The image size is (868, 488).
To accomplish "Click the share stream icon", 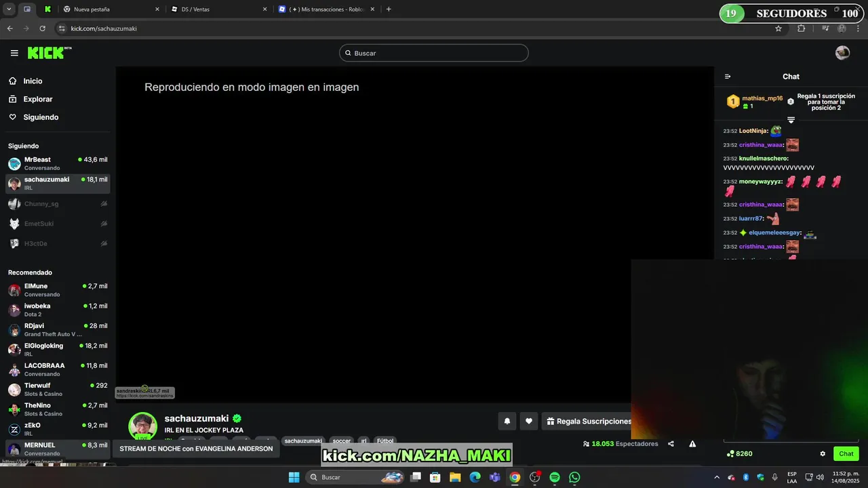I will pyautogui.click(x=671, y=444).
